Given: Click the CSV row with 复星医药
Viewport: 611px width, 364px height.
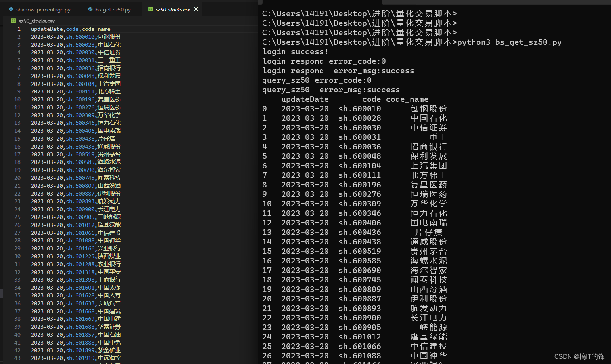Looking at the screenshot, I should coord(76,99).
